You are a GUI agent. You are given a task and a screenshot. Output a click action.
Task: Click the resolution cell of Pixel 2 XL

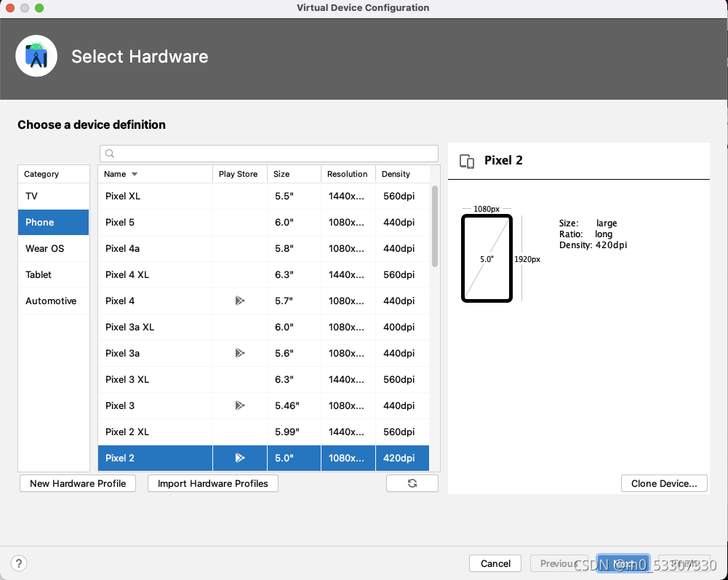348,432
